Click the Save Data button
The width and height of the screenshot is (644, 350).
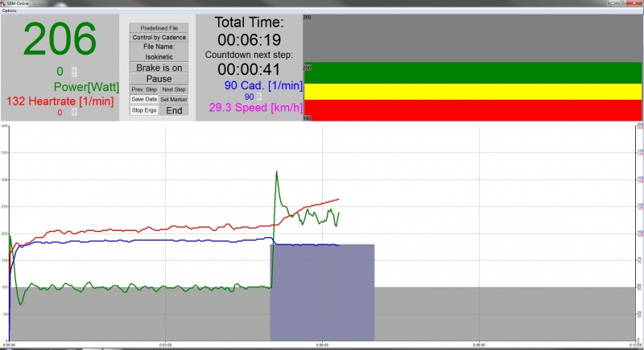pos(144,99)
